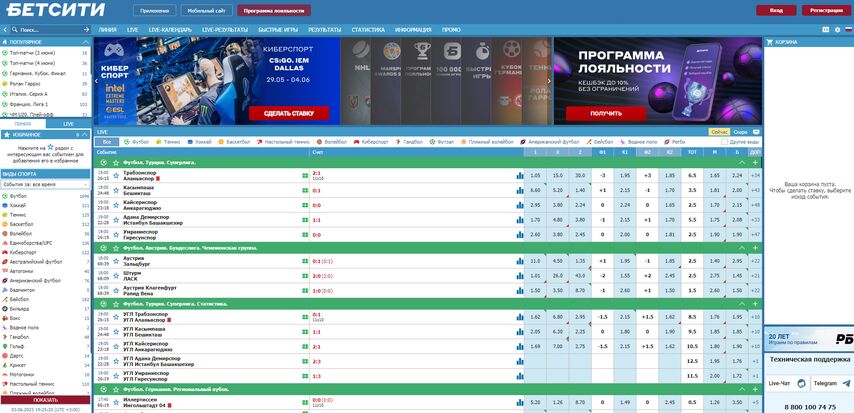854x413 pixels.
Task: Collapse Турция Суперлига Статистика section
Action: coord(741,303)
